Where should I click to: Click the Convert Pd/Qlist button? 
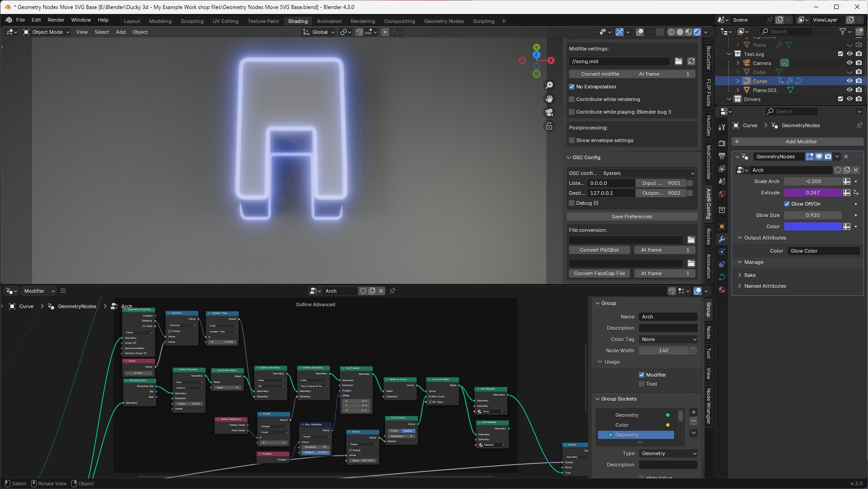coord(599,250)
